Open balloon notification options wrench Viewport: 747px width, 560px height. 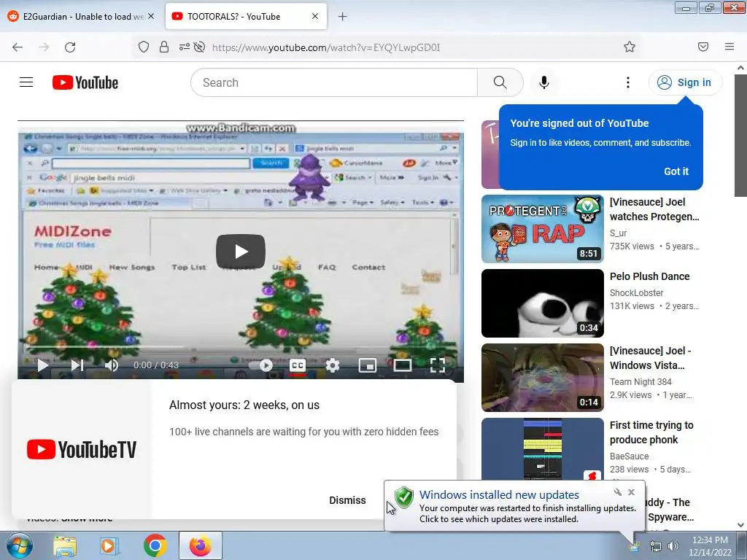pyautogui.click(x=617, y=492)
